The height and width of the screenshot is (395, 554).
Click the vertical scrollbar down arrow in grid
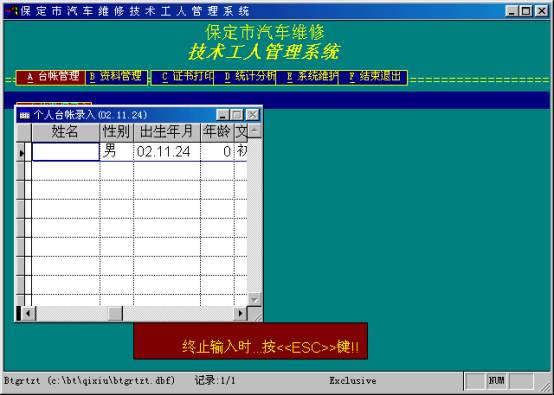[254, 300]
